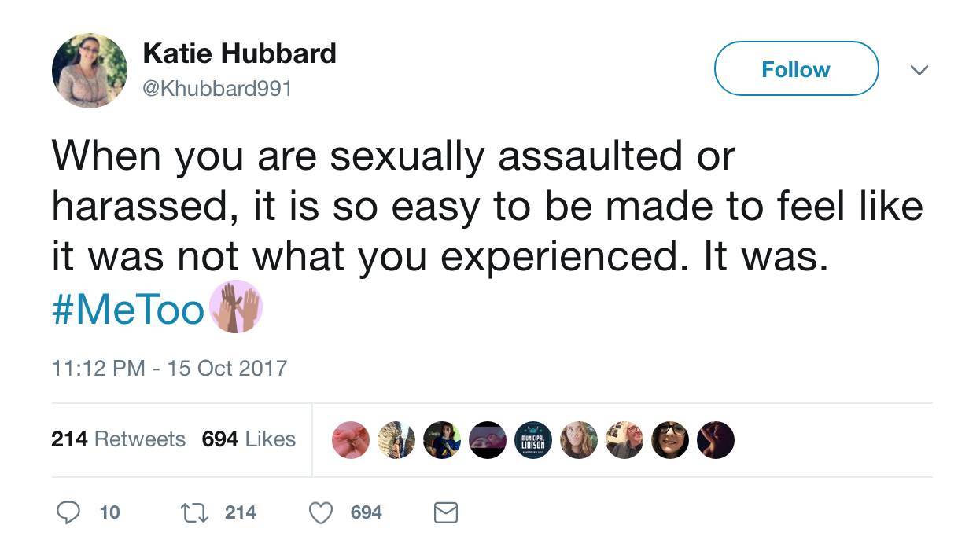Open Katie Hubbard's profile picture
The height and width of the screenshot is (558, 980).
(x=89, y=70)
